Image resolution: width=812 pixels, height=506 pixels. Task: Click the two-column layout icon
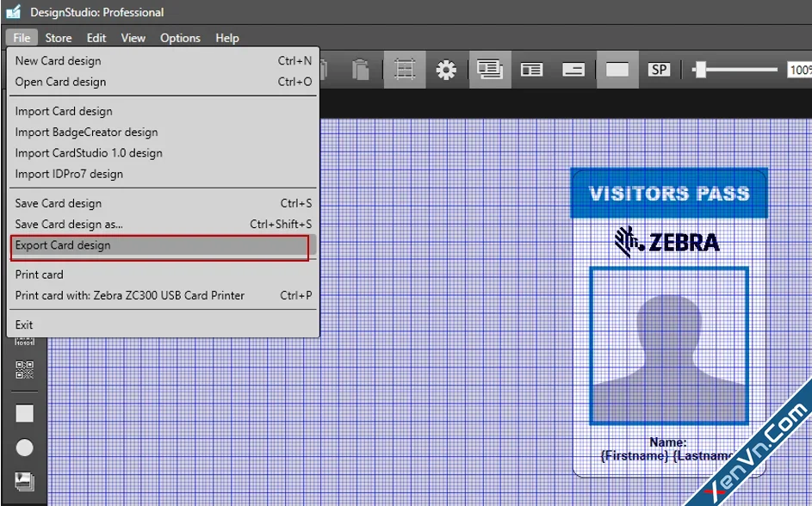click(531, 70)
